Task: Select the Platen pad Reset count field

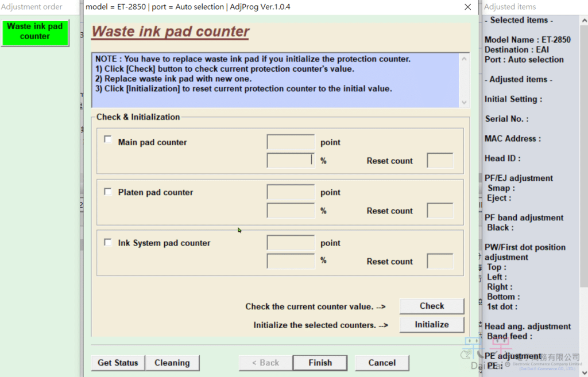Action: pos(440,211)
